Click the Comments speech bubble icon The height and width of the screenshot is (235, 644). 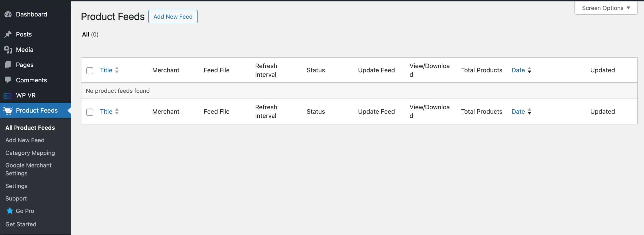[8, 80]
